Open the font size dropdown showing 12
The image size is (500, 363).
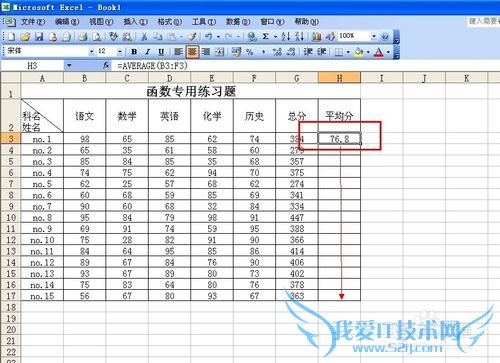(120, 52)
